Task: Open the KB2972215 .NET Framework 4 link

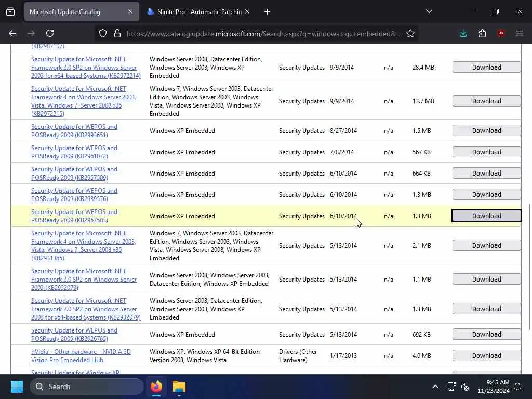Action: click(84, 101)
